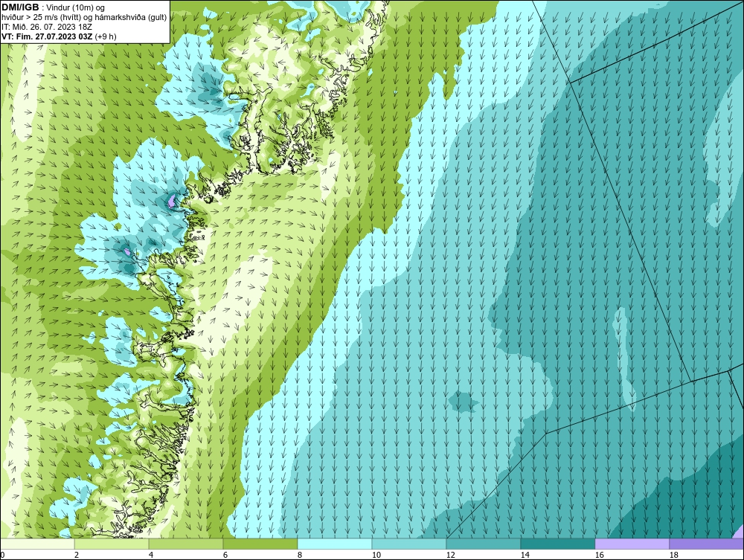Screen dimensions: 744x560
Task: Click the 6–8 m/s olive green legend swatch
Action: 260,544
